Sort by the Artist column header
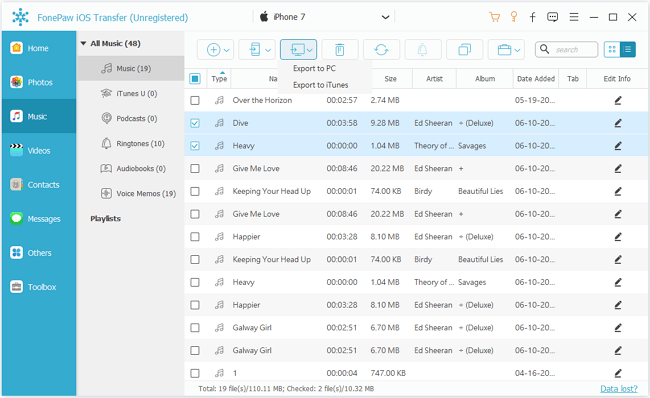Viewport: 650px width, 398px height. click(x=434, y=78)
